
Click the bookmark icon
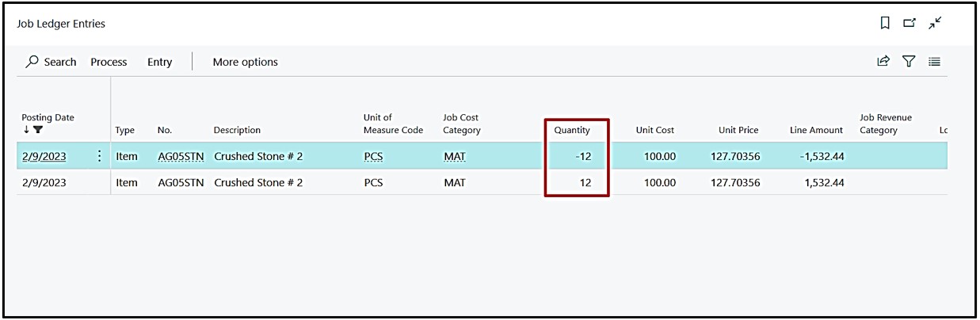[885, 24]
